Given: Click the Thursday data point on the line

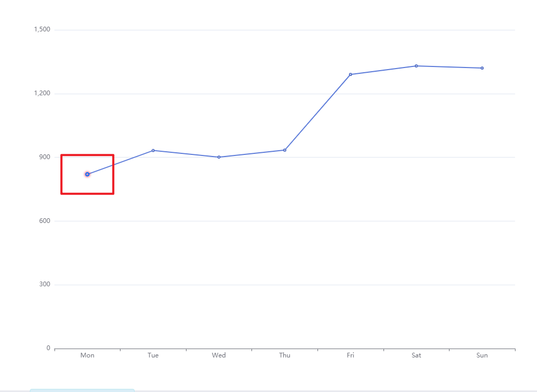Looking at the screenshot, I should click(x=284, y=149).
